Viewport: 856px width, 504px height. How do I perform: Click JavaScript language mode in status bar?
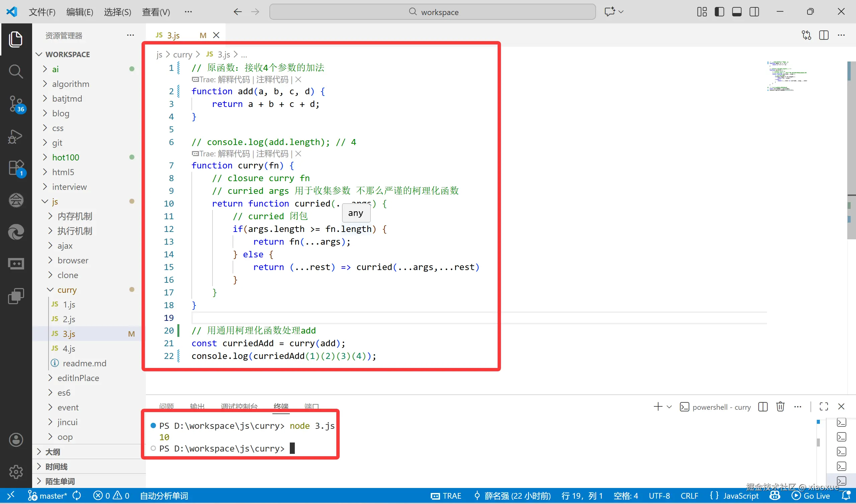pos(741,496)
